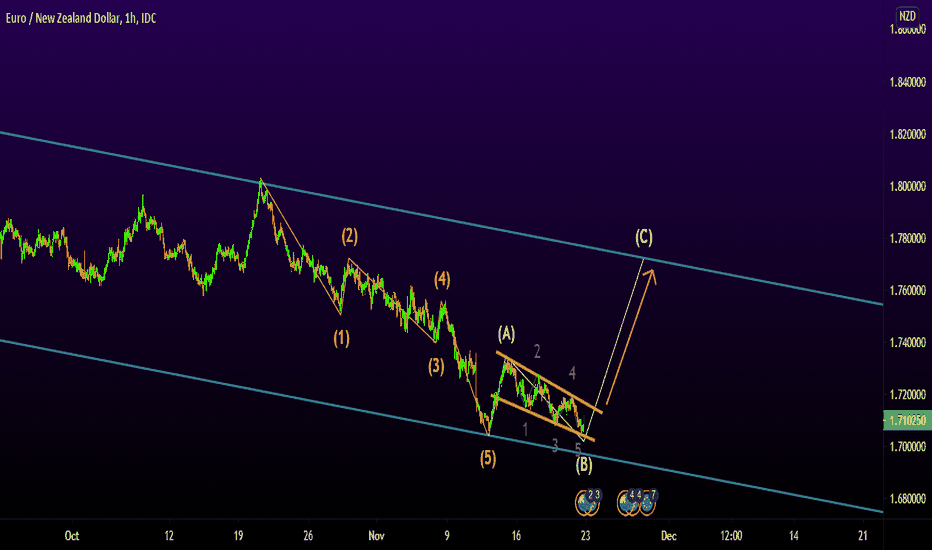Screen dimensions: 932x550
Task: Select the orange wave label (4)
Action: [x=442, y=279]
